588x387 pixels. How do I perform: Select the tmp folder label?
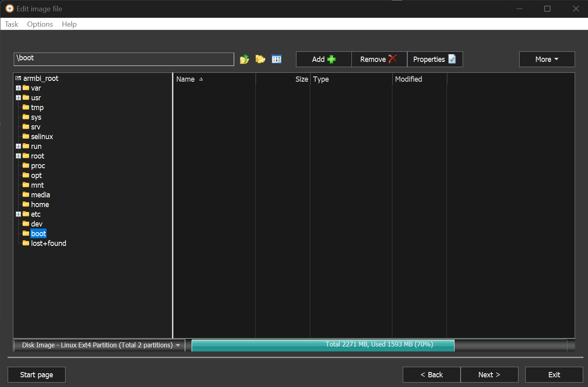coord(37,107)
